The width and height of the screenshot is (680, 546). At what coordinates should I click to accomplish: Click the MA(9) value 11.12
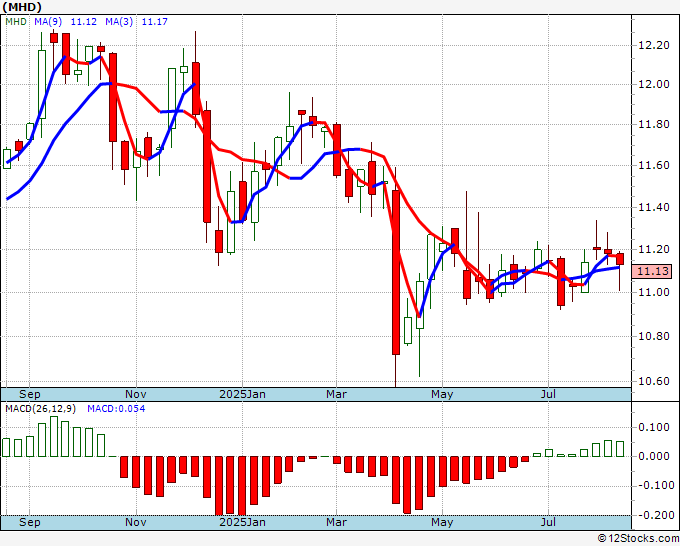[x=83, y=22]
